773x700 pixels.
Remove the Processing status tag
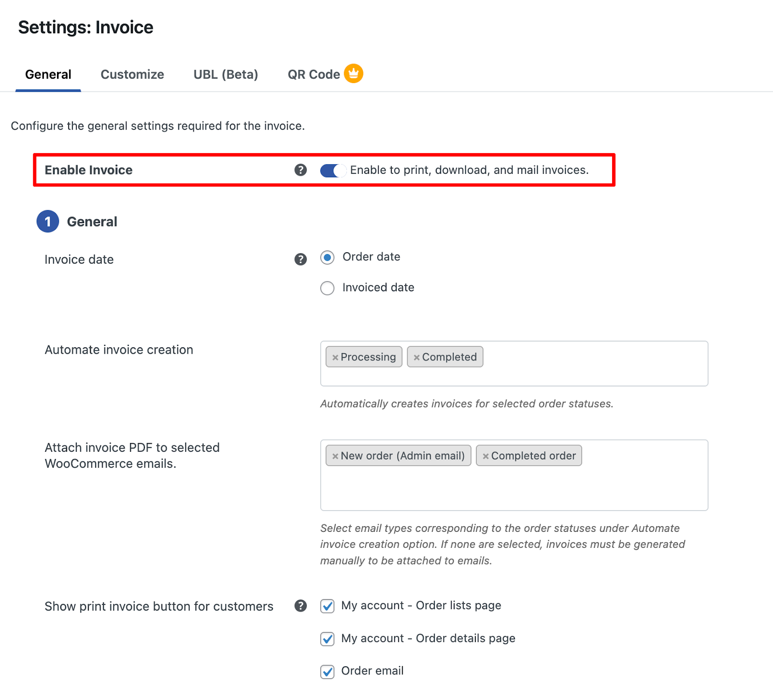[335, 357]
